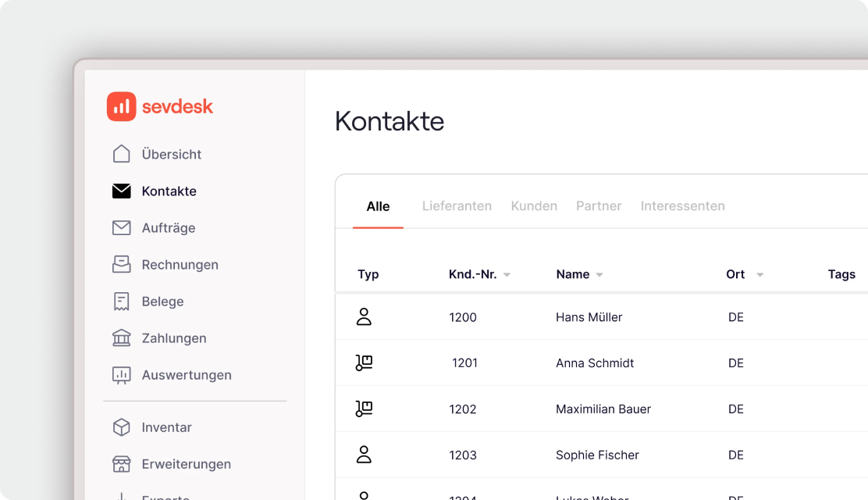Click DE in Sophie Fischer row
This screenshot has width=868, height=500.
tap(736, 455)
